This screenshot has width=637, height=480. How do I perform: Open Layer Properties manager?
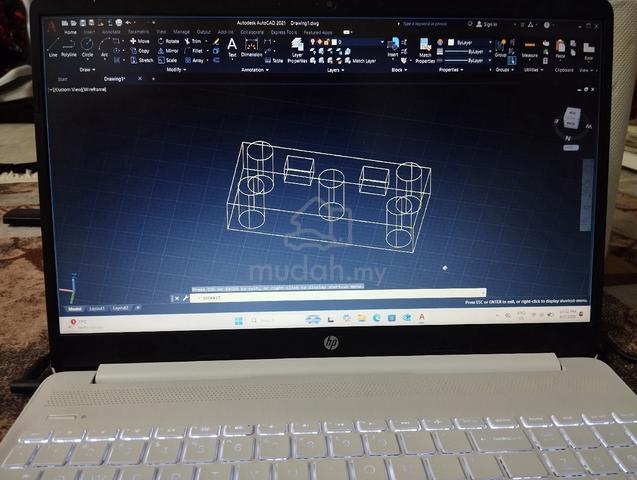(x=297, y=51)
